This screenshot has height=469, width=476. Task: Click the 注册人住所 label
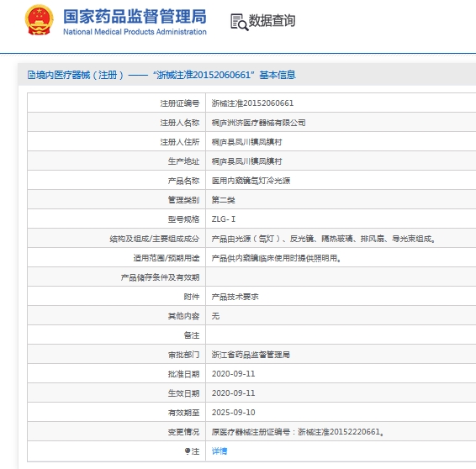(180, 142)
